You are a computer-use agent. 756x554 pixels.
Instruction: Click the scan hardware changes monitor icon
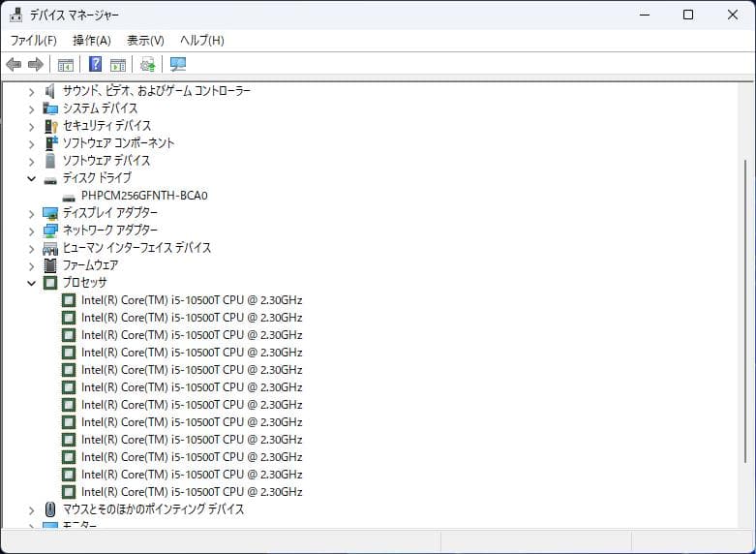coord(178,64)
